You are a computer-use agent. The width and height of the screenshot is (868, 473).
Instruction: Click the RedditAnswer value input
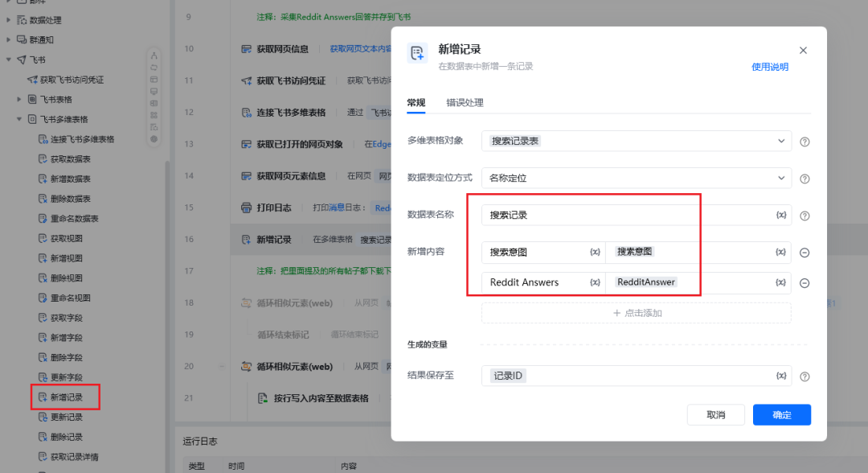698,282
